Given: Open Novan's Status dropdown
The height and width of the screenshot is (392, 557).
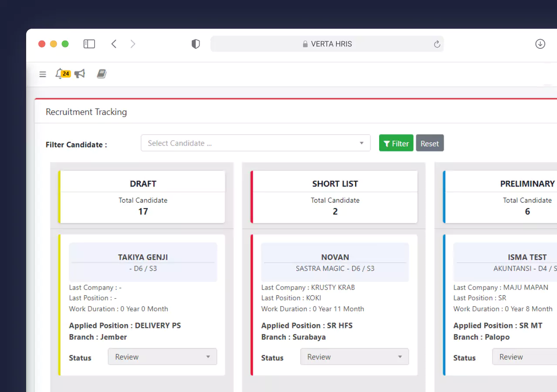Looking at the screenshot, I should pos(354,357).
